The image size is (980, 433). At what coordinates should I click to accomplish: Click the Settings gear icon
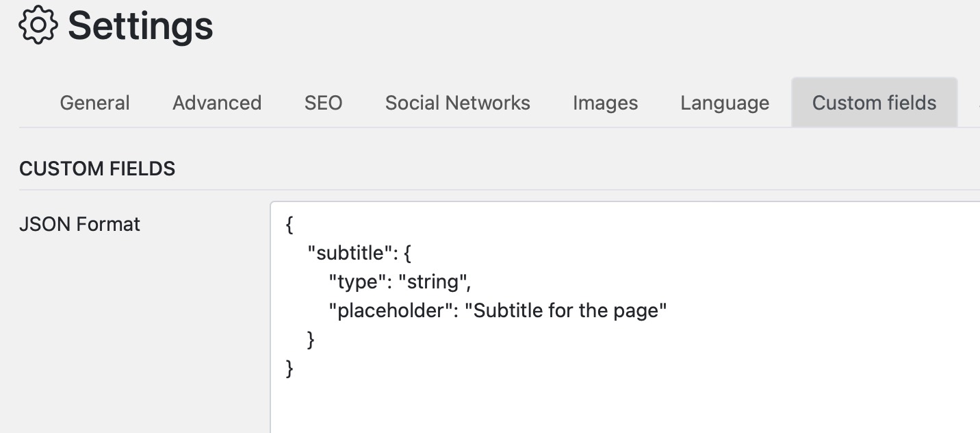click(x=39, y=25)
